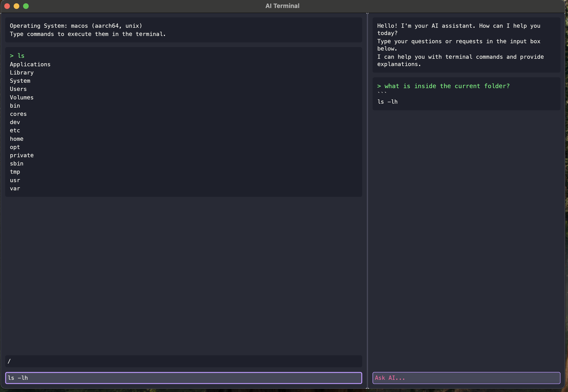Click the yellow minimize window button
The height and width of the screenshot is (392, 568).
pyautogui.click(x=16, y=6)
